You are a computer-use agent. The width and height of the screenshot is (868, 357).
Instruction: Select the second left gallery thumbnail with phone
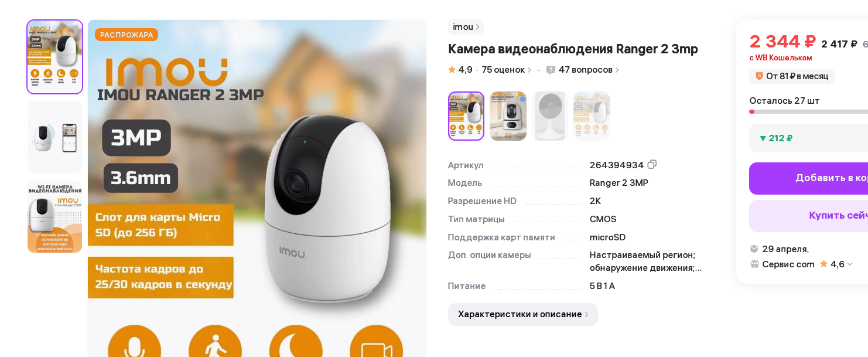pyautogui.click(x=55, y=137)
